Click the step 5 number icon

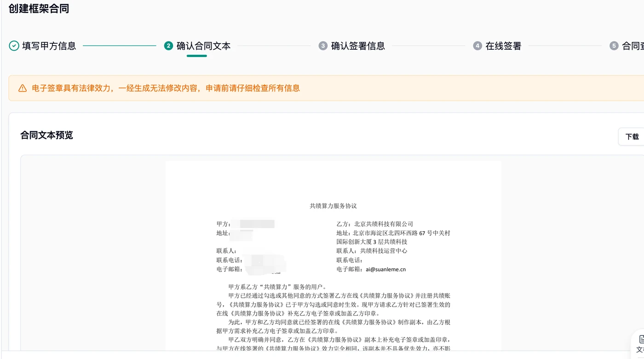pos(614,46)
